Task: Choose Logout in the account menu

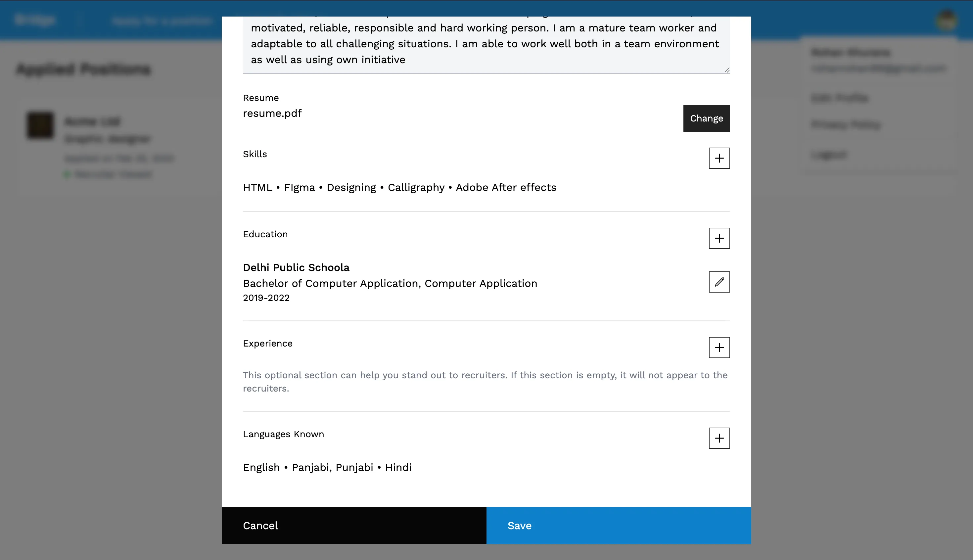Action: 829,155
